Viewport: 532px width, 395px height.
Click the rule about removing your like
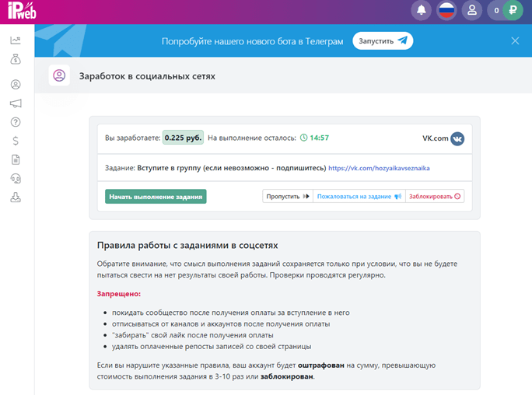click(x=193, y=335)
